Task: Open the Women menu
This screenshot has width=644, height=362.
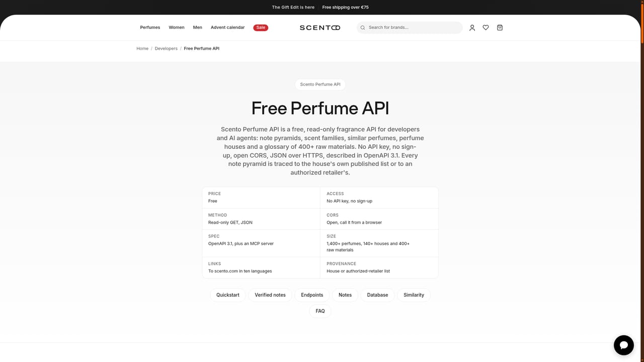Action: 177,28
